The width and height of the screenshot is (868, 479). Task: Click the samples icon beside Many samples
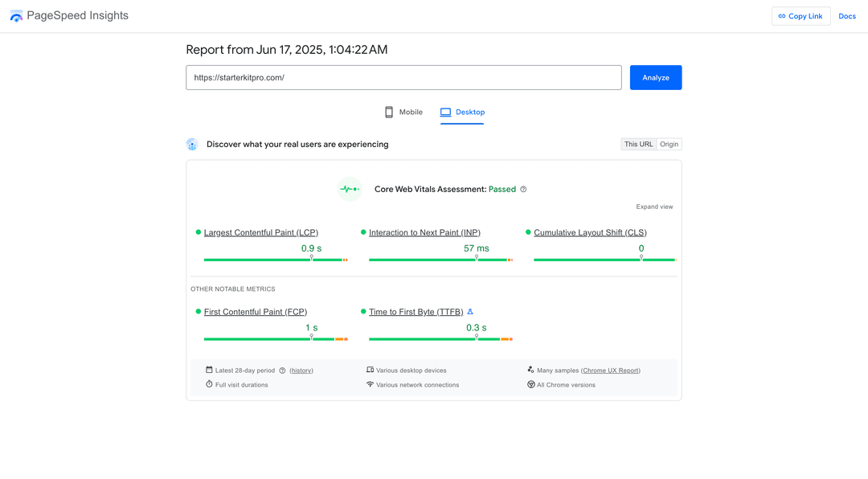click(531, 370)
